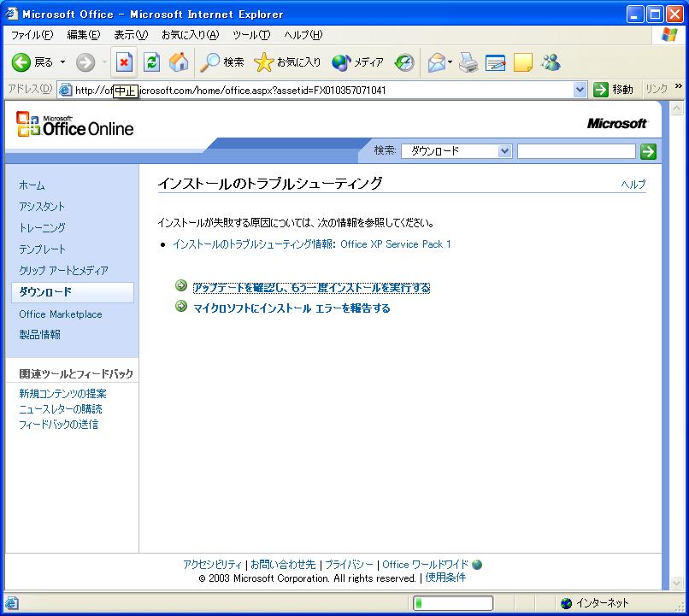The height and width of the screenshot is (616, 689).
Task: Click the page icon in the address bar
Action: tap(65, 90)
